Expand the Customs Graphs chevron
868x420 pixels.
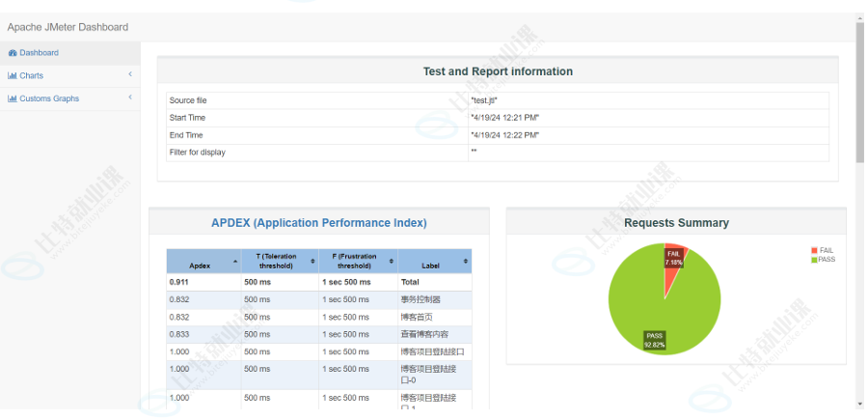point(130,97)
